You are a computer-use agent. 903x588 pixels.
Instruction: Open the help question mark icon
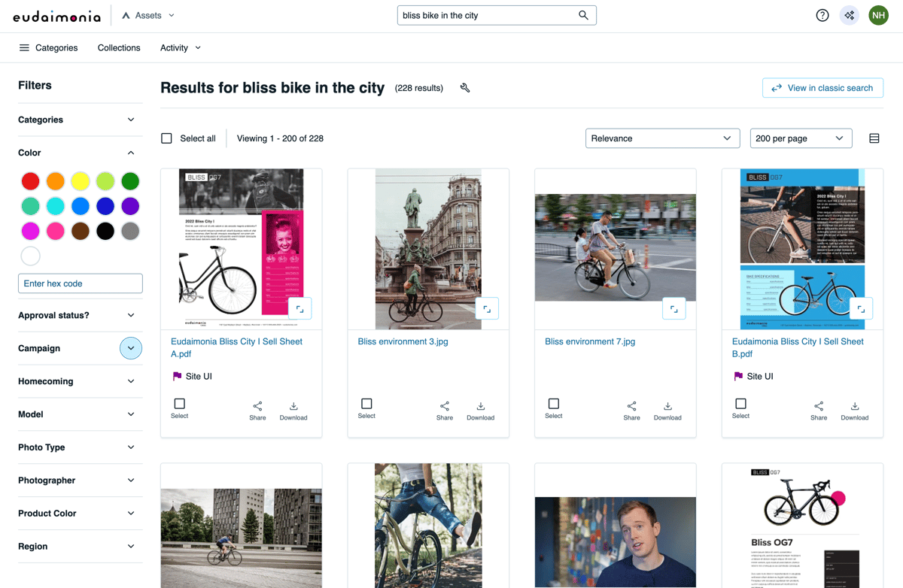[822, 15]
